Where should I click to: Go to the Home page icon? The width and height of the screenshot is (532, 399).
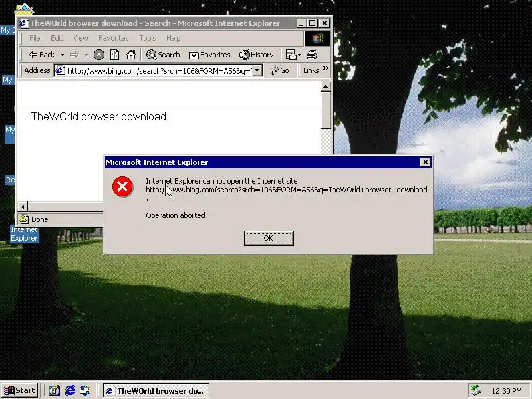(131, 55)
